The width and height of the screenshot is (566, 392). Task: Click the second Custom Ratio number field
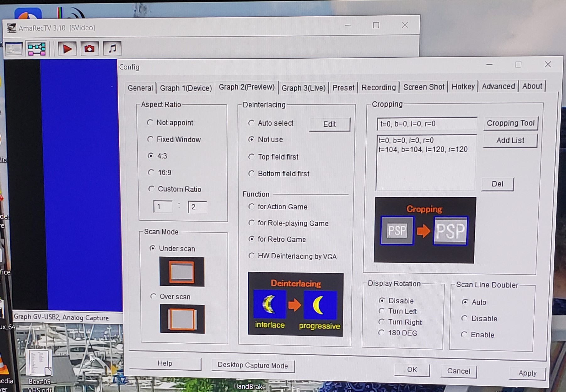(x=197, y=207)
